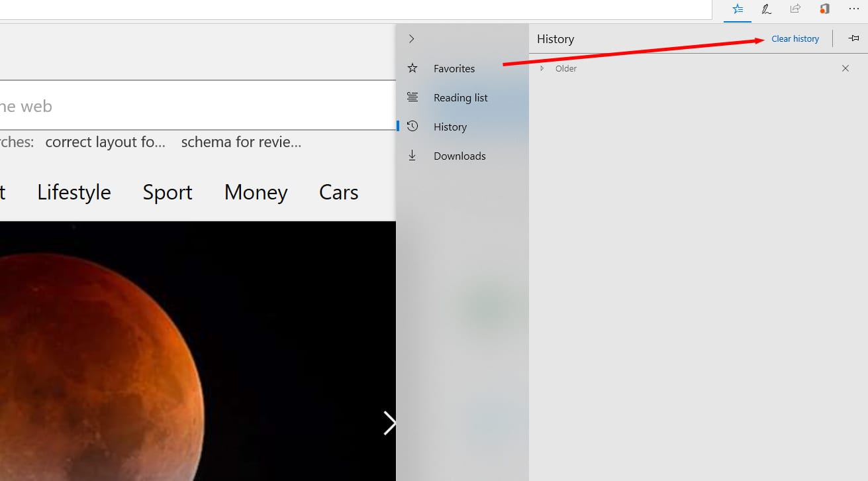Switch to the History section

click(462, 127)
